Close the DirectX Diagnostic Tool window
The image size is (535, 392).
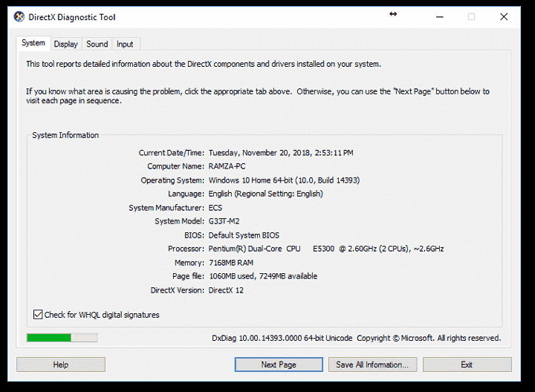[x=504, y=16]
